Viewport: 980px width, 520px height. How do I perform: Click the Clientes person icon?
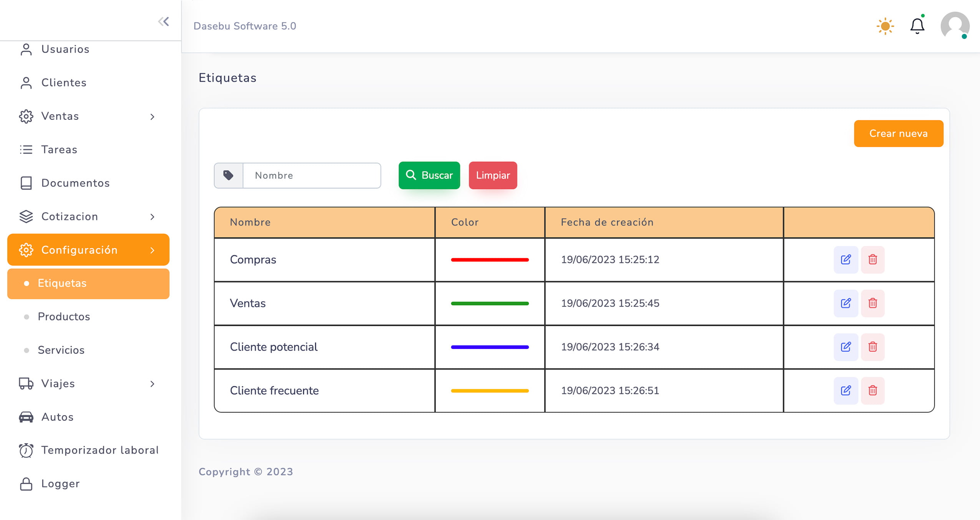[26, 83]
